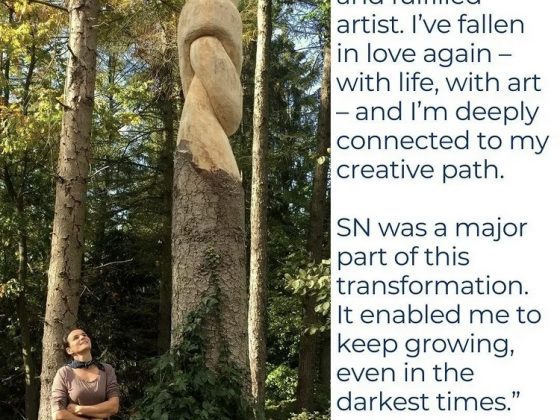
Task: Click the woman looking up at tree
Action: [85, 374]
